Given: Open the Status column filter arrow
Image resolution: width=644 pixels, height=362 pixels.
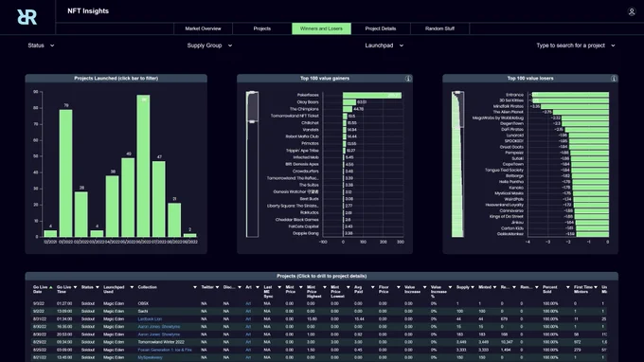Looking at the screenshot, I should pyautogui.click(x=98, y=287).
